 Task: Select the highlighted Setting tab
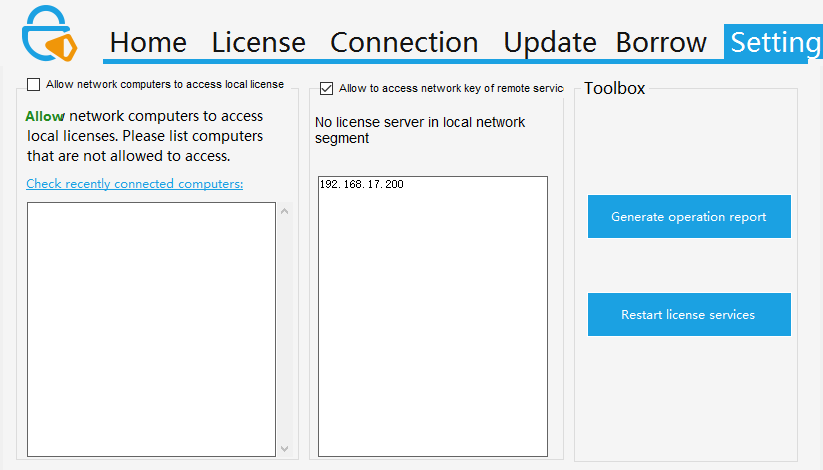pyautogui.click(x=775, y=42)
